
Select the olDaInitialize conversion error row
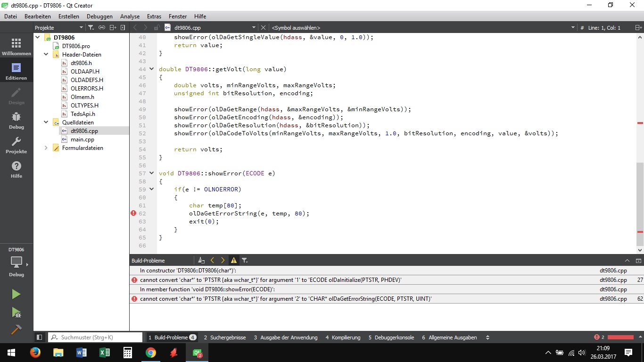tap(387, 280)
